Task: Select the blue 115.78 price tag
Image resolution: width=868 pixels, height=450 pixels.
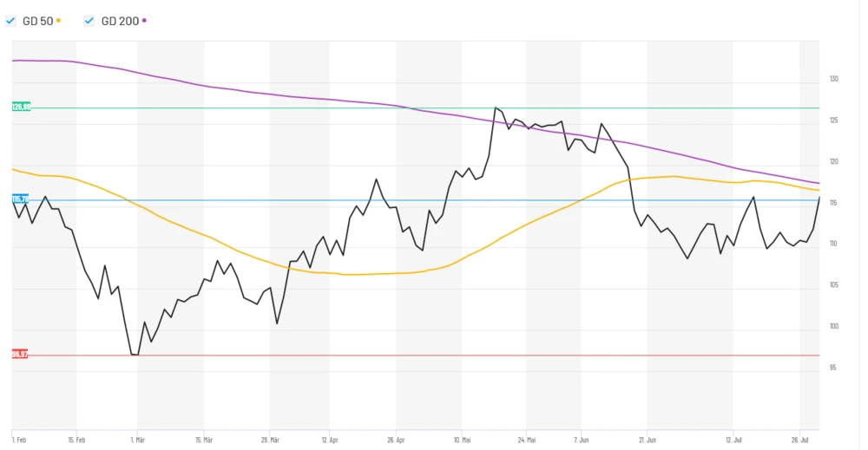Action: tap(20, 199)
